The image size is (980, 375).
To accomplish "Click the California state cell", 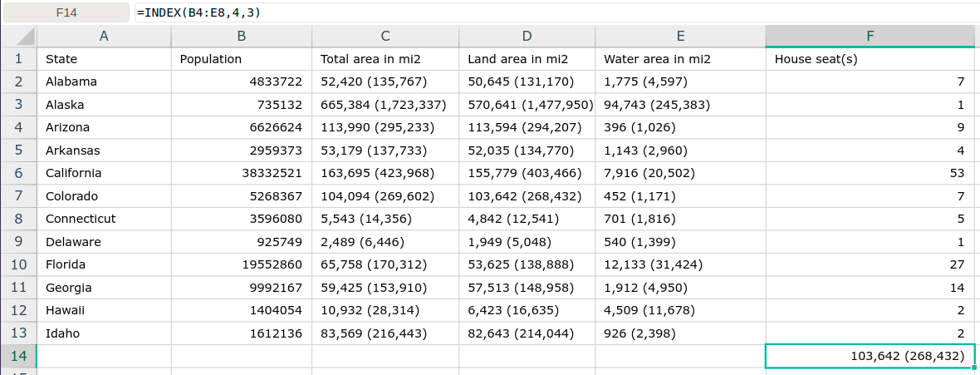I will (x=105, y=174).
